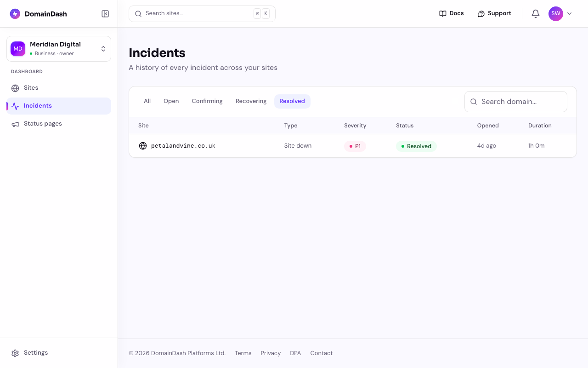Click the Incidents page heading
This screenshot has width=588, height=368.
click(157, 53)
